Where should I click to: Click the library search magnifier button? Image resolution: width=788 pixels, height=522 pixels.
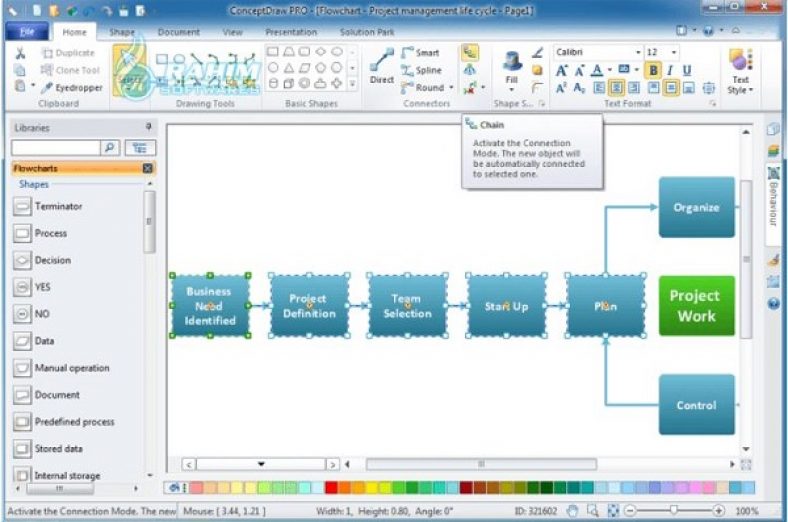click(x=110, y=147)
